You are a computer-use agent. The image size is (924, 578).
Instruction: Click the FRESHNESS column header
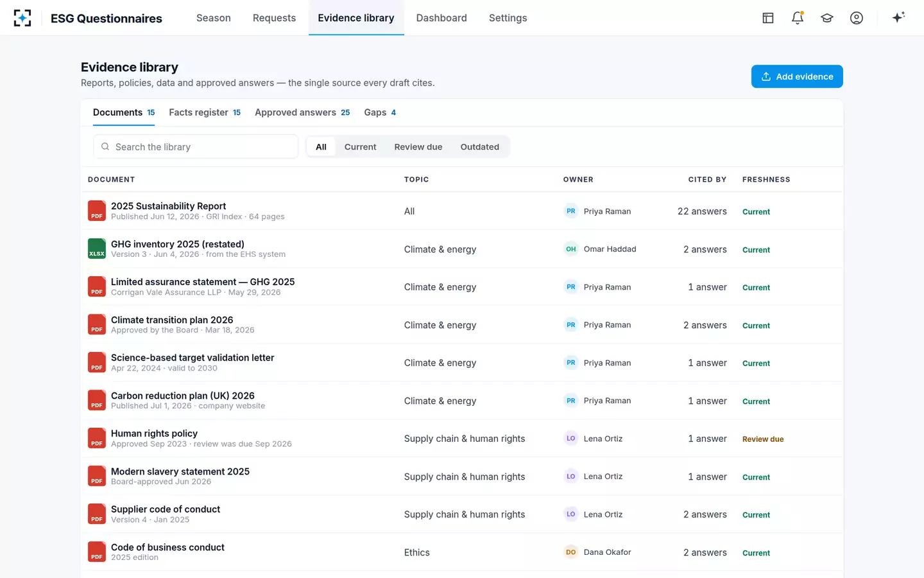[766, 180]
